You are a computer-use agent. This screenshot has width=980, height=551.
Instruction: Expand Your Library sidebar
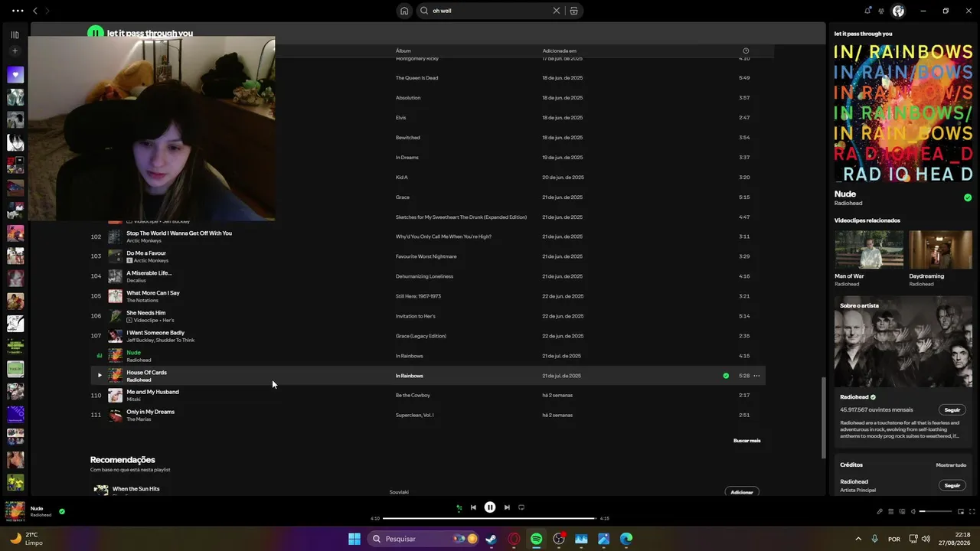[15, 34]
